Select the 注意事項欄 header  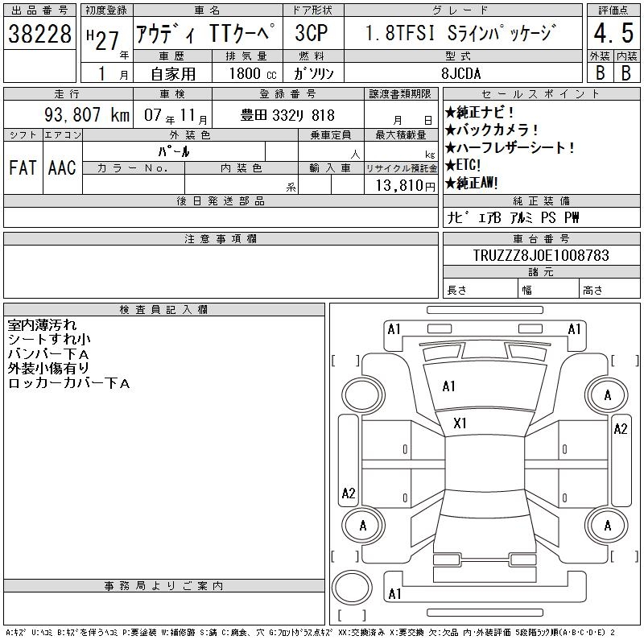pos(221,238)
